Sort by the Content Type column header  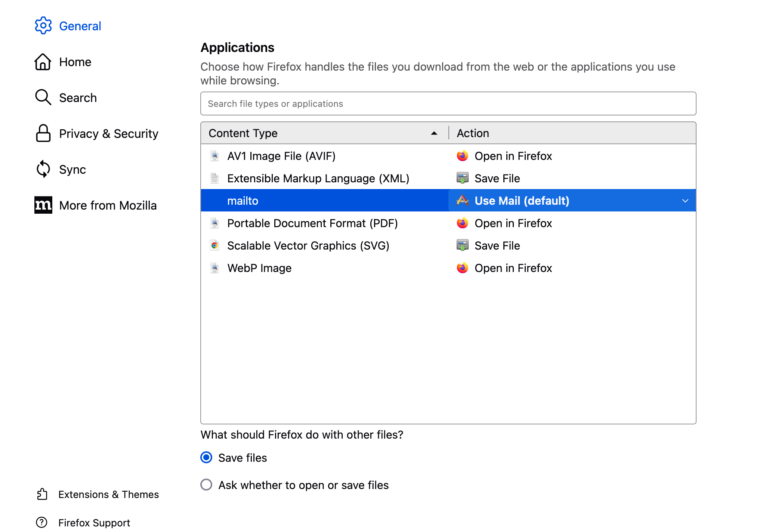pos(324,133)
